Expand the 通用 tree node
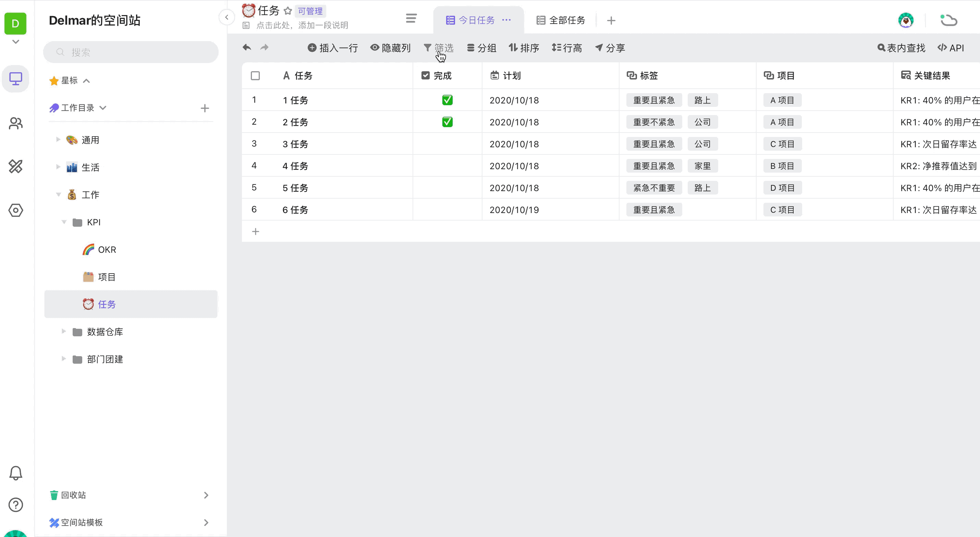The image size is (980, 537). pos(58,140)
